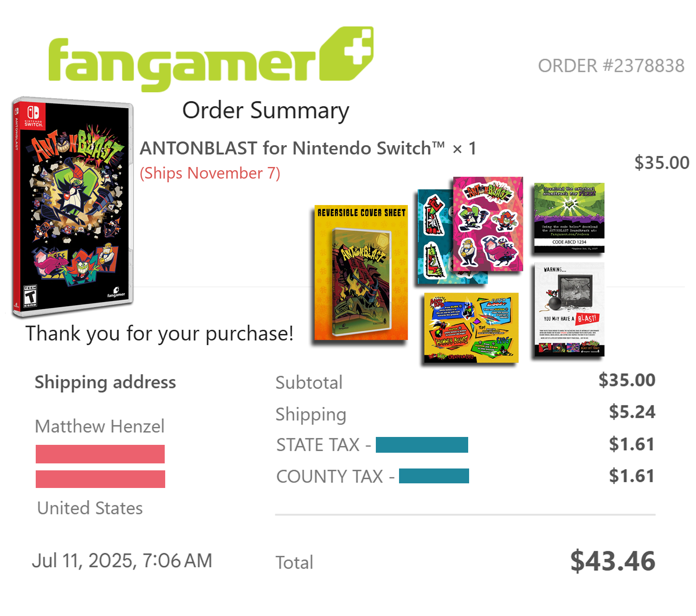Select the pink ANTONBLAST sticker sheet
The width and height of the screenshot is (696, 616).
(488, 224)
